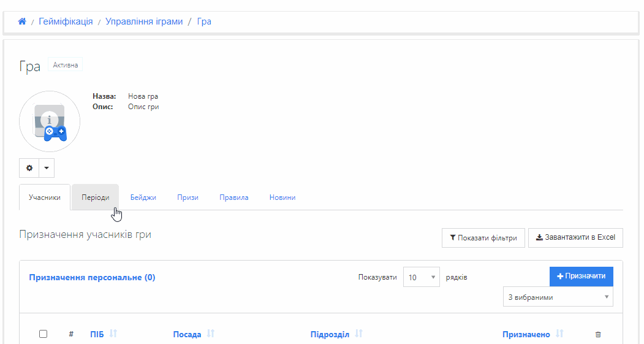The width and height of the screenshot is (644, 344).
Task: Follow the 'Управління іграми' breadcrumb link
Action: (144, 21)
